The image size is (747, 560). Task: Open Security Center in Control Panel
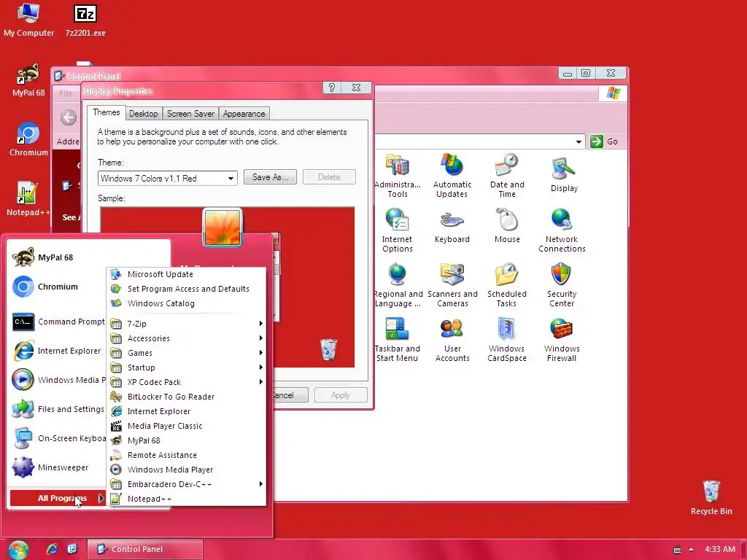pyautogui.click(x=562, y=285)
